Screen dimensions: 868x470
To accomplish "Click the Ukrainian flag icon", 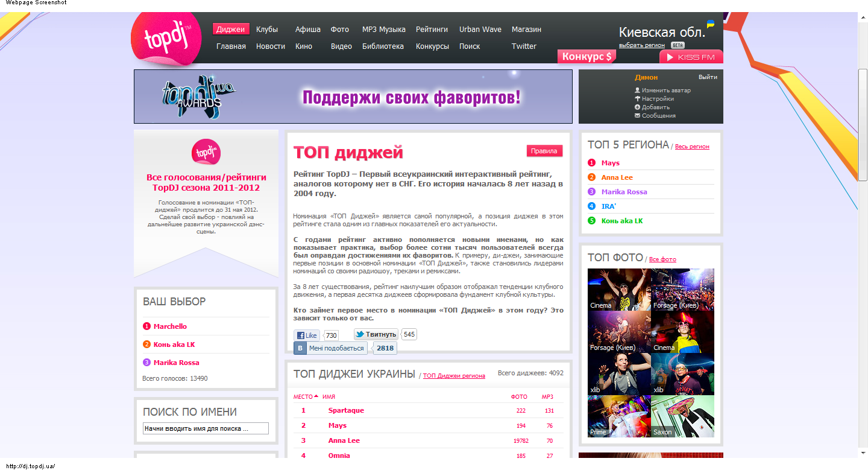I will tap(711, 24).
